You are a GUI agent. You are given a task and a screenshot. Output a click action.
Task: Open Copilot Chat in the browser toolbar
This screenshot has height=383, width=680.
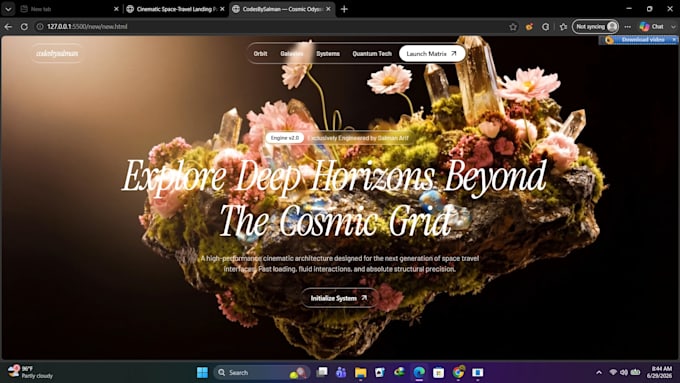point(651,26)
